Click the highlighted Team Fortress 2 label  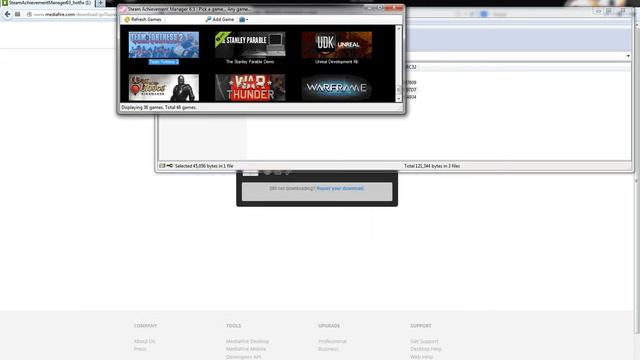tap(164, 62)
